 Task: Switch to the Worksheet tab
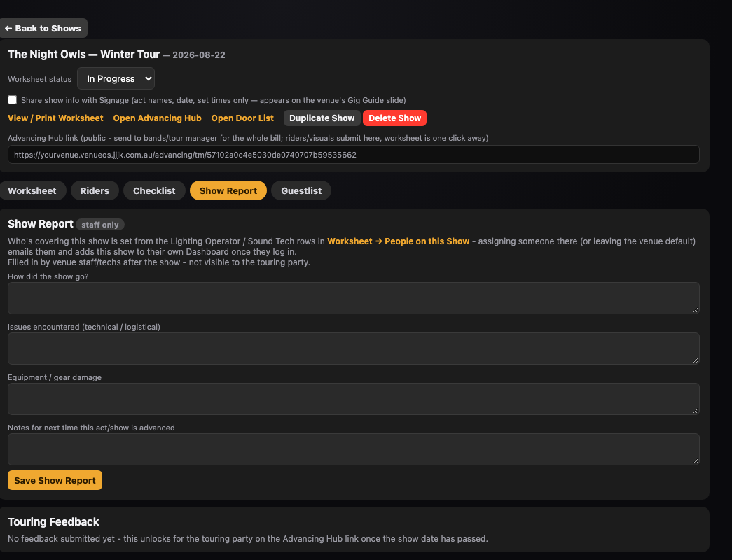(32, 190)
